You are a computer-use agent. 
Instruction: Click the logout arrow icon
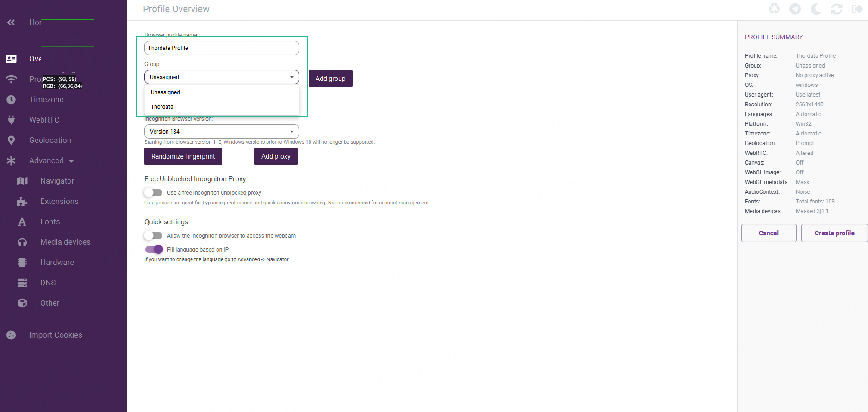[857, 9]
